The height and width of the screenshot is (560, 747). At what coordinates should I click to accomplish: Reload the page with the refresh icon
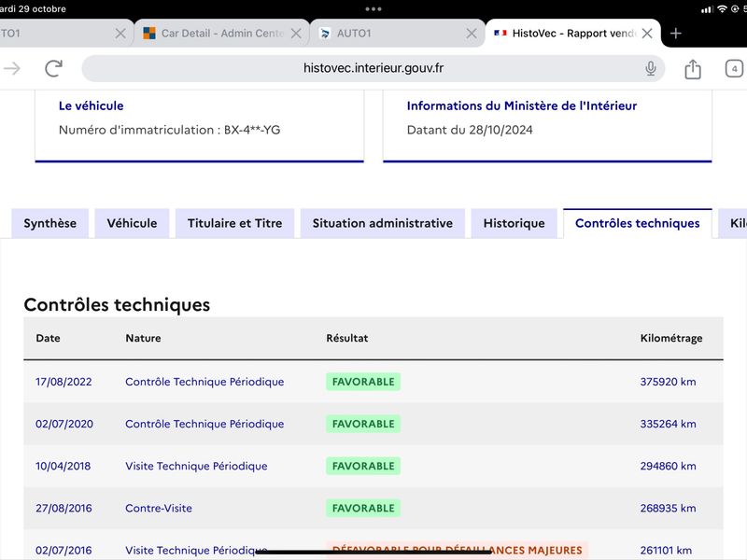point(53,68)
